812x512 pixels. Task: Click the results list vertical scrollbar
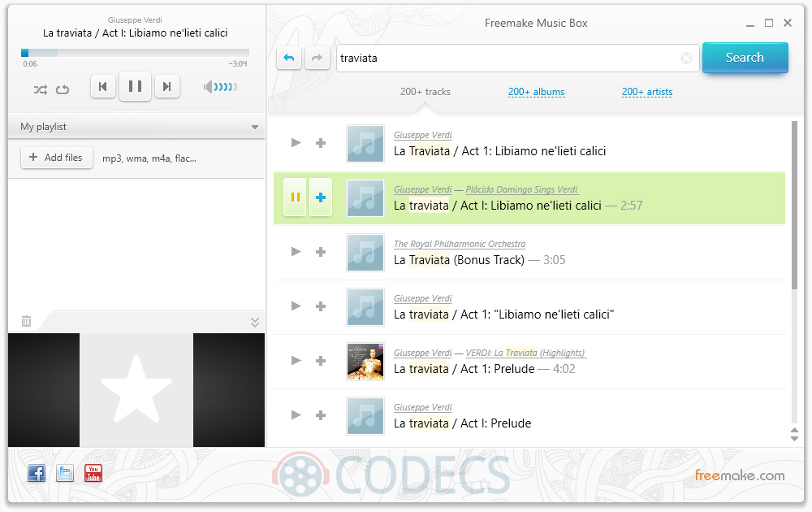point(794,206)
